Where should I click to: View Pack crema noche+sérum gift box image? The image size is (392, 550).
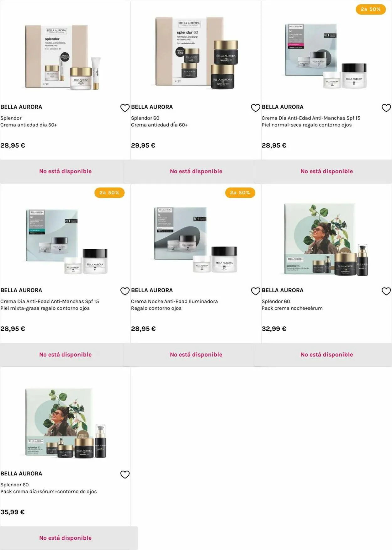pos(326,240)
